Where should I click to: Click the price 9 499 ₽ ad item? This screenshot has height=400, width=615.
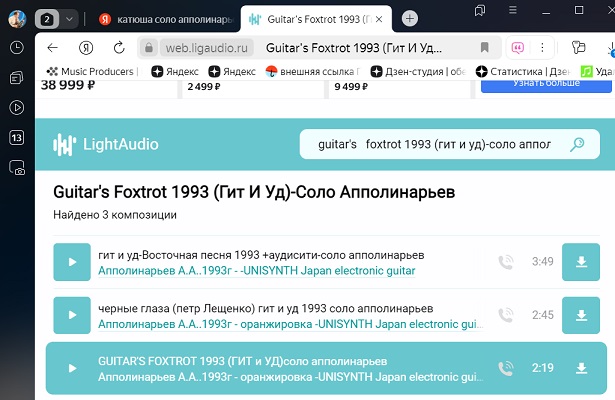point(351,86)
